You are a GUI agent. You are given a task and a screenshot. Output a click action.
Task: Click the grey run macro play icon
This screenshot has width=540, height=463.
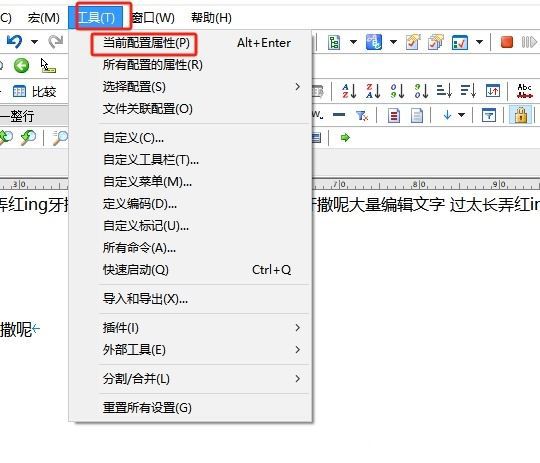[x=529, y=42]
